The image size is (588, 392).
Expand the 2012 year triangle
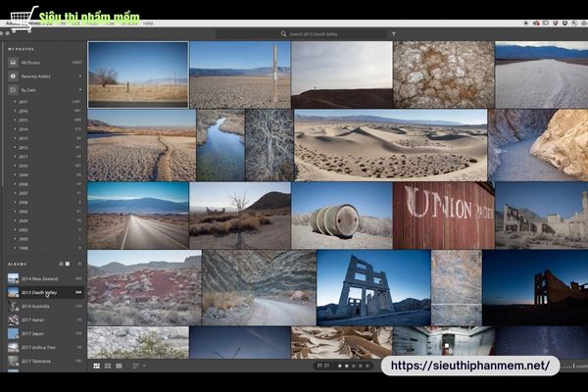pyautogui.click(x=15, y=147)
